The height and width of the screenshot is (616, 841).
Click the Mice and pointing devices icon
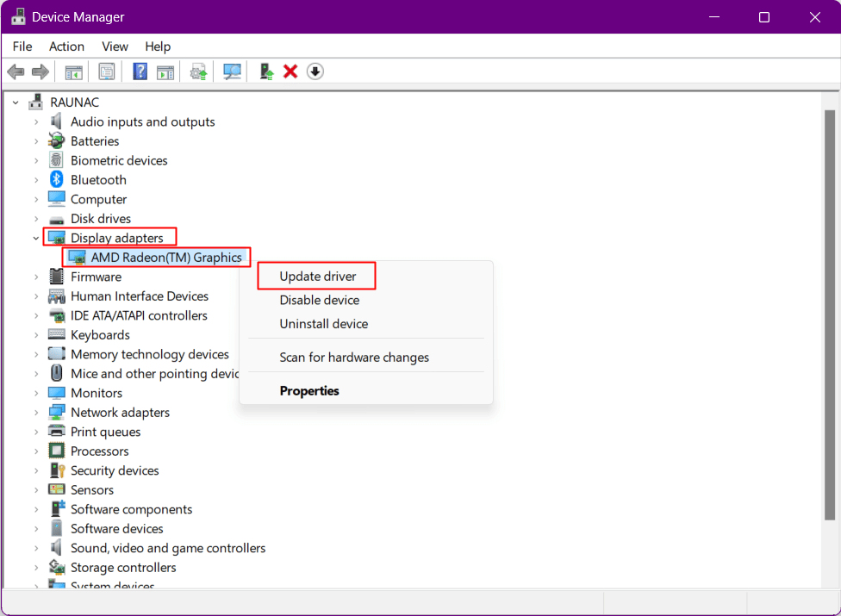pos(56,373)
